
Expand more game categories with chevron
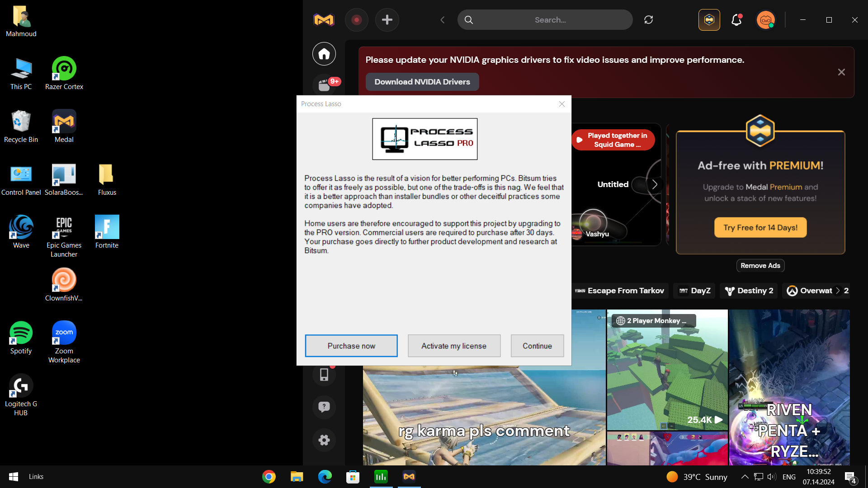(x=838, y=291)
